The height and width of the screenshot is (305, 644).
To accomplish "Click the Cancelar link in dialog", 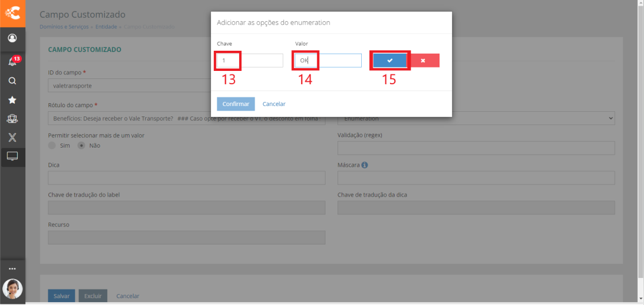I will point(274,104).
